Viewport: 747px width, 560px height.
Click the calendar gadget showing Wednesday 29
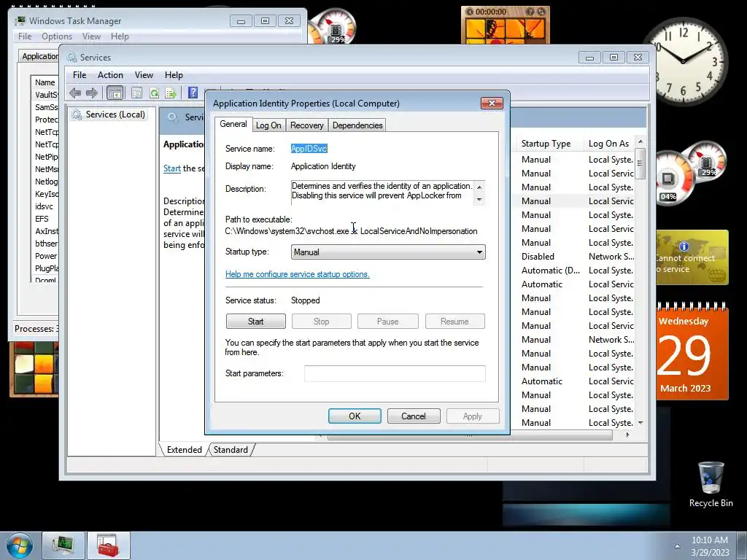click(x=692, y=352)
